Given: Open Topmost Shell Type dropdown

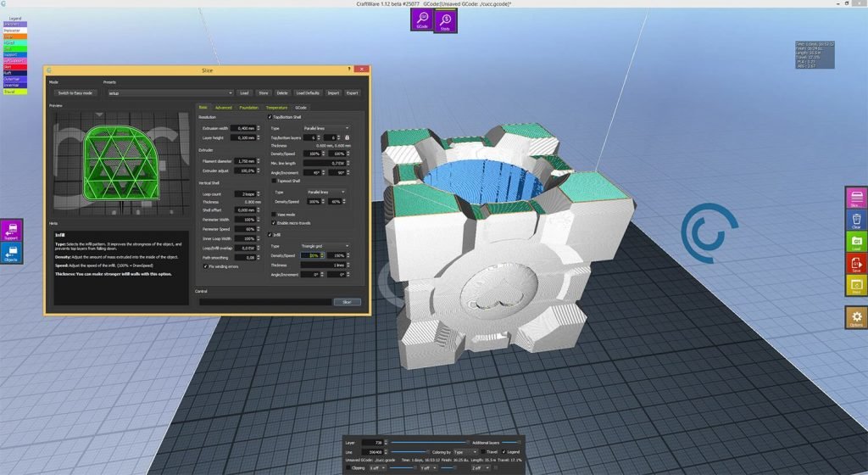Looking at the screenshot, I should pos(325,192).
